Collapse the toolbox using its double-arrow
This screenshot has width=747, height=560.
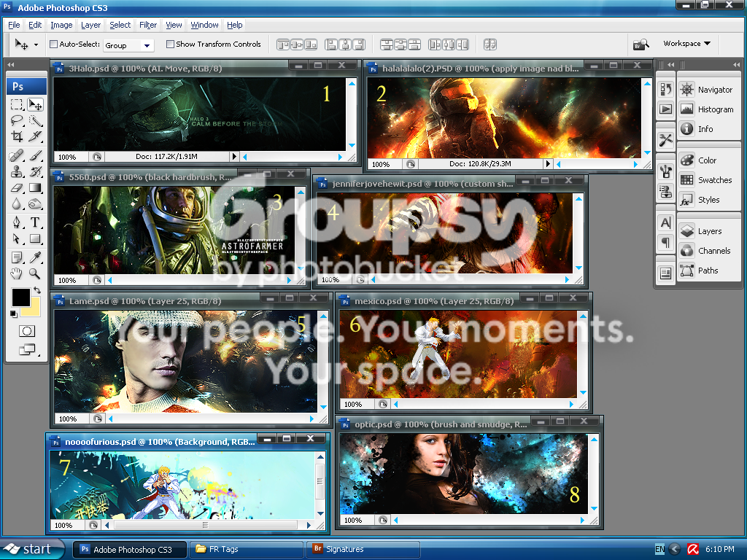point(10,64)
